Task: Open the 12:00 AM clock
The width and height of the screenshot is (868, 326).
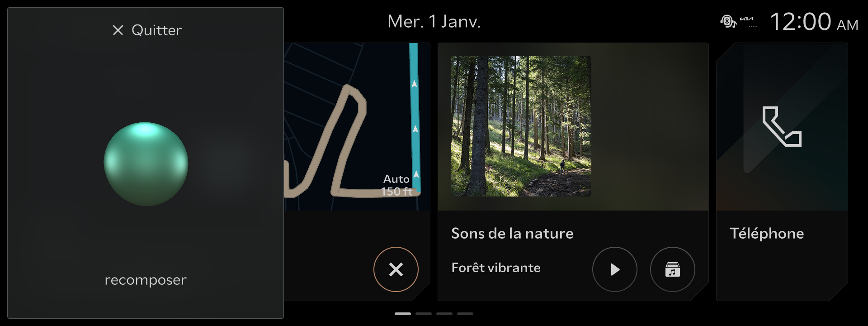Action: point(814,22)
